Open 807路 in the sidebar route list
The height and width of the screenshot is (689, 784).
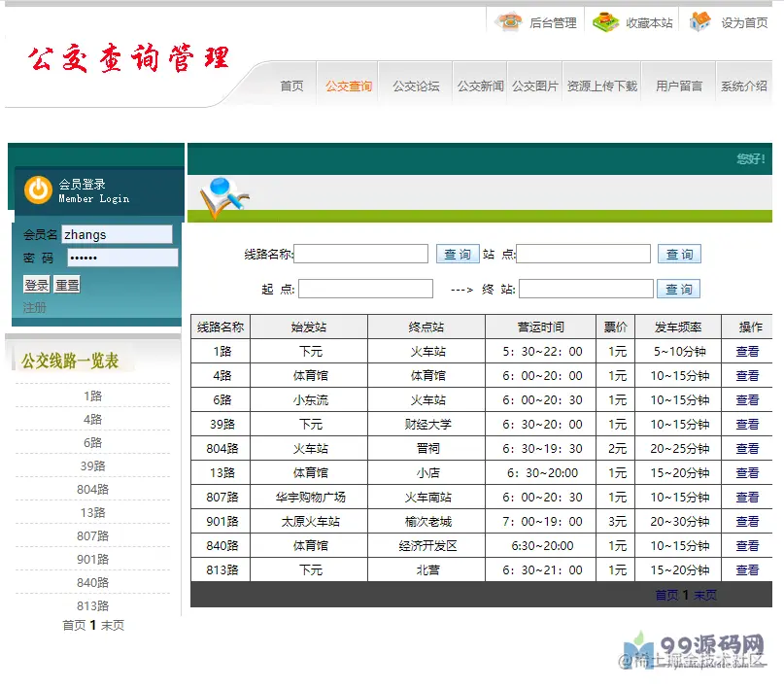pos(92,536)
